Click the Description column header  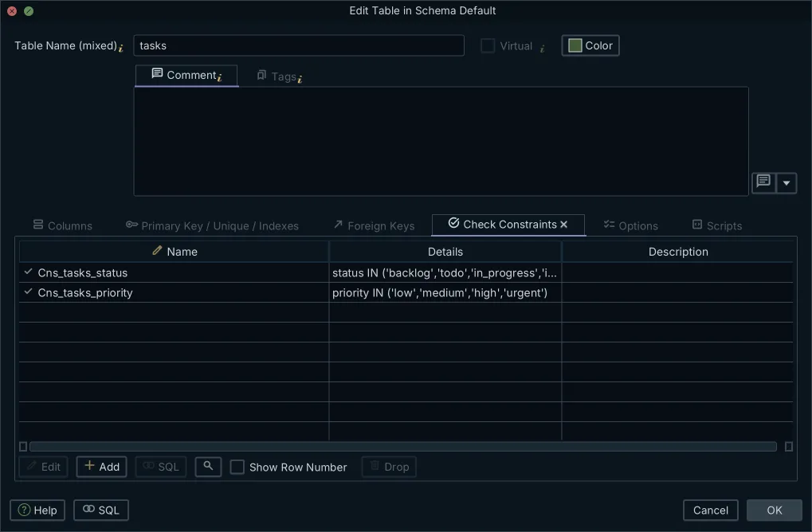677,252
